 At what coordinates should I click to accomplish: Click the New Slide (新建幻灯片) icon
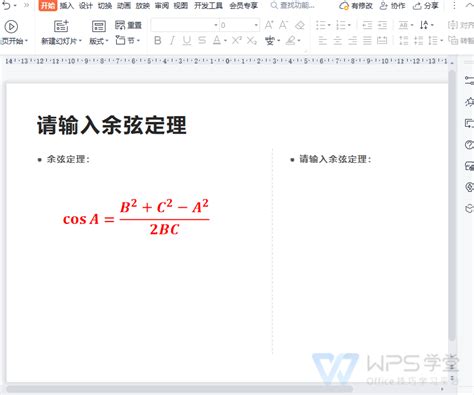(x=61, y=26)
